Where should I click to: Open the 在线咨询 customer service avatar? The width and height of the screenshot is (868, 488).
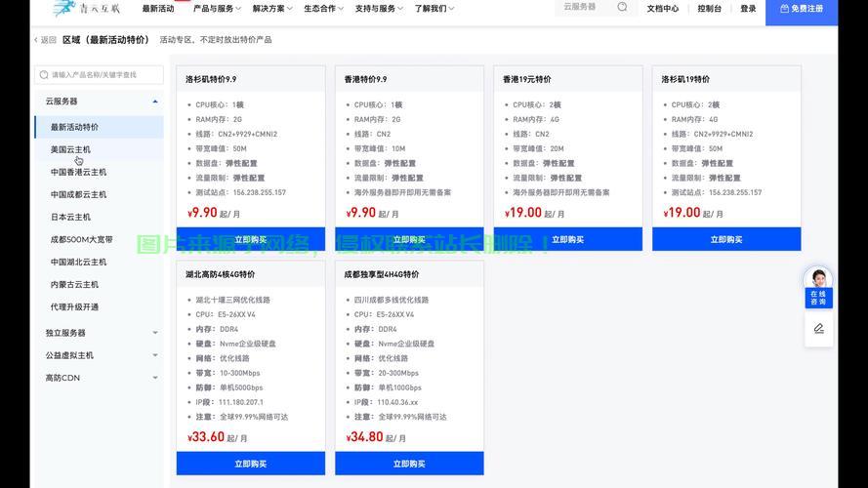[x=818, y=280]
